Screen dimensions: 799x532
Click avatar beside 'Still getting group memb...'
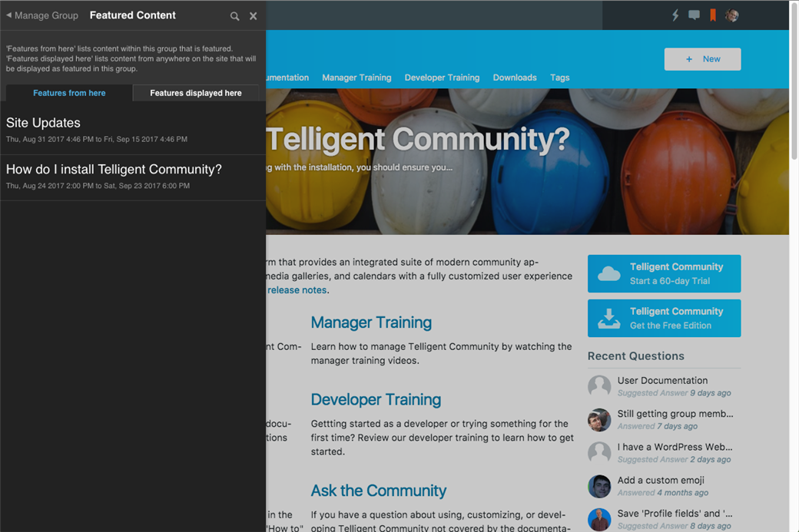click(x=599, y=419)
